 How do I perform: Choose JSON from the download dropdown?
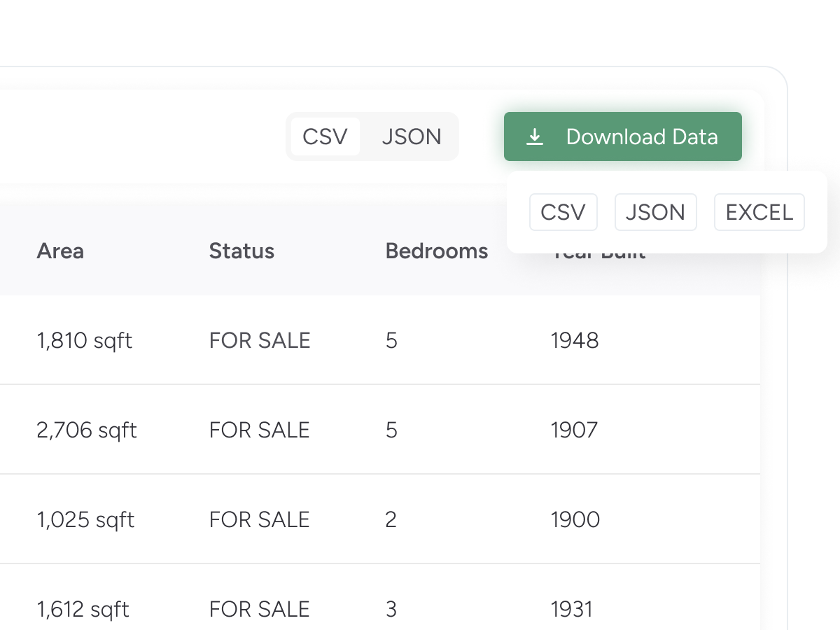click(x=655, y=212)
